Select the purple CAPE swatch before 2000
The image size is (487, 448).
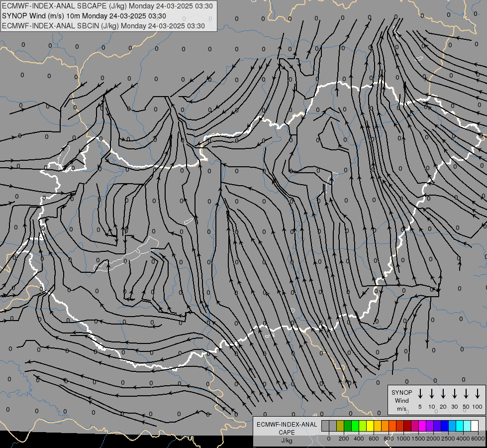tap(430, 426)
